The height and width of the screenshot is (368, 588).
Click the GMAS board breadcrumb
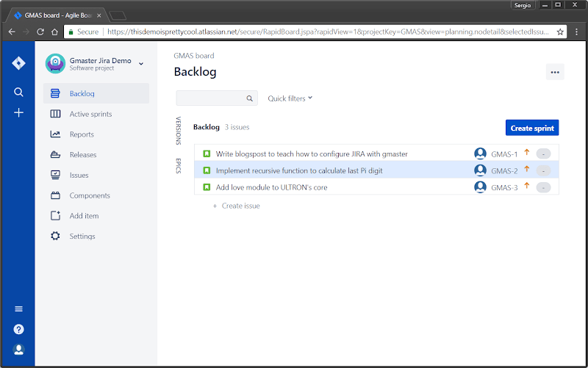coord(193,56)
